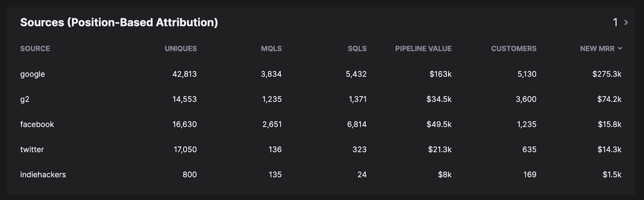The image size is (644, 200).
Task: Open the indiehackers source row
Action: [x=43, y=175]
